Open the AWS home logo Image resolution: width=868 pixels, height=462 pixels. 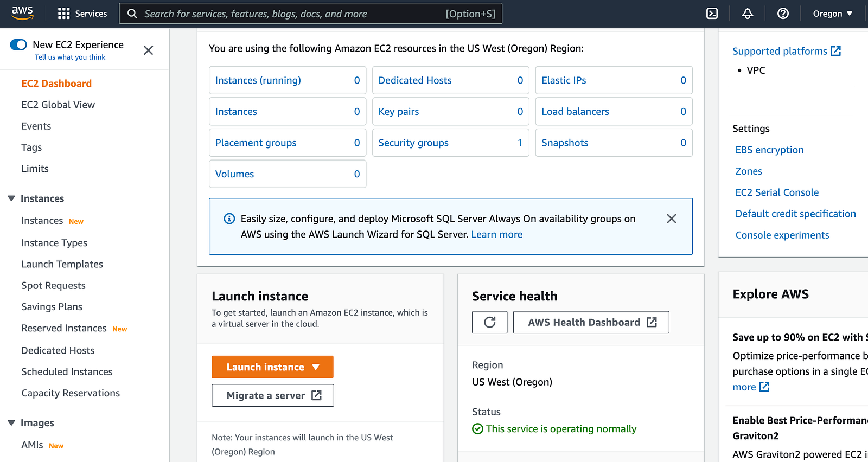point(22,13)
